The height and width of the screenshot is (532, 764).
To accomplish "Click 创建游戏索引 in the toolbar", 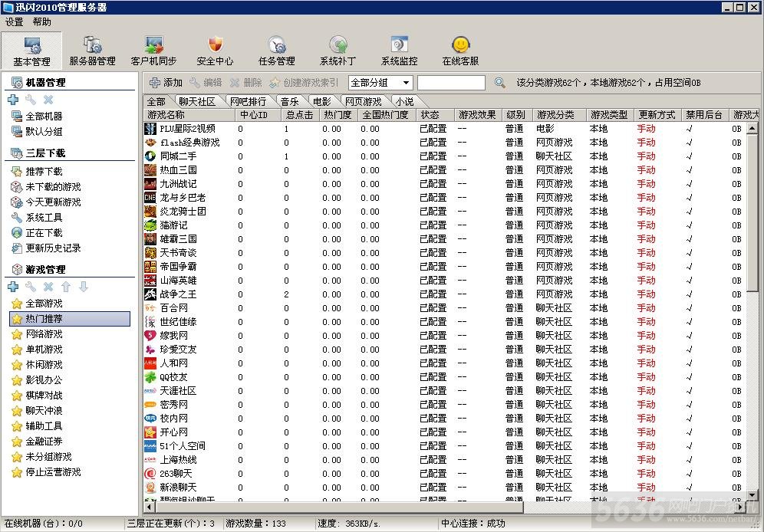I will 304,83.
